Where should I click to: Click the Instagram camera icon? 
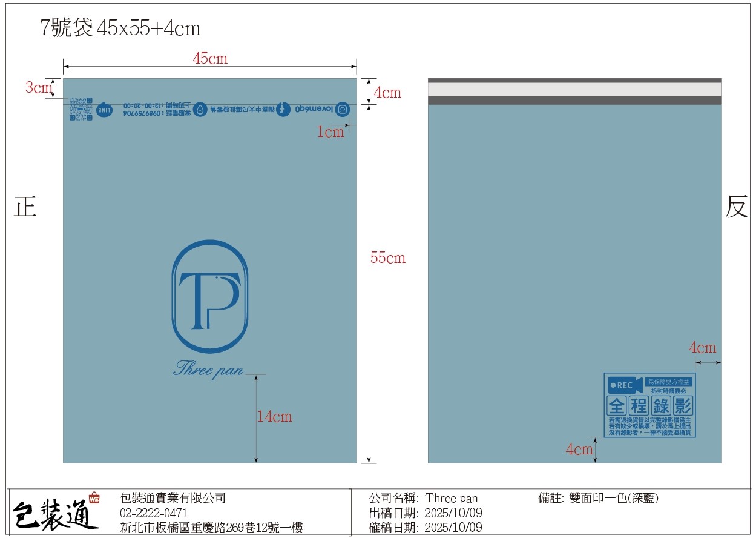[343, 110]
